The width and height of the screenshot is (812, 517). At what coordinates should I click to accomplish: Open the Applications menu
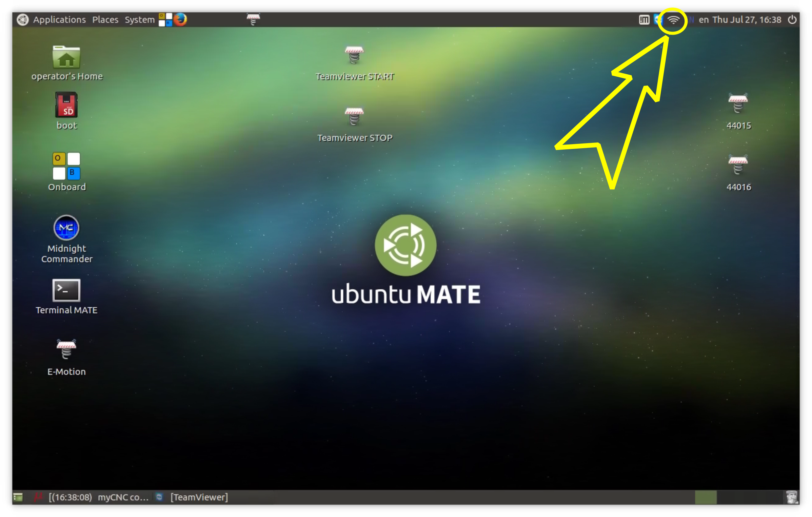pos(59,20)
